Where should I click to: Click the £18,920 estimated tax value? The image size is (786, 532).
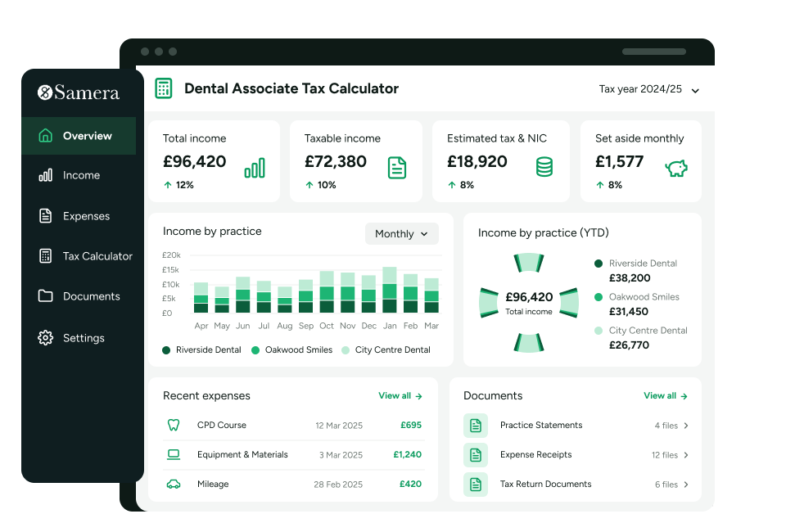(477, 161)
